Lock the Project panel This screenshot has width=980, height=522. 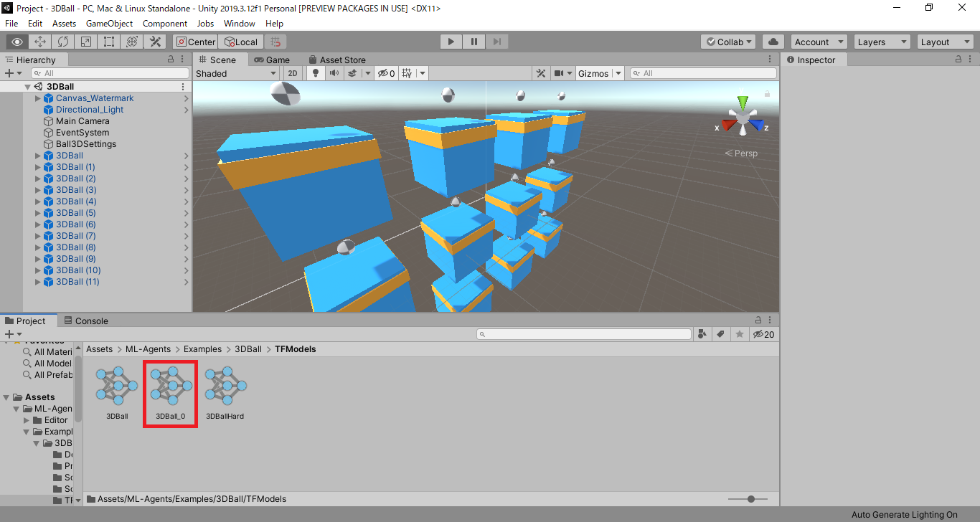tap(758, 321)
